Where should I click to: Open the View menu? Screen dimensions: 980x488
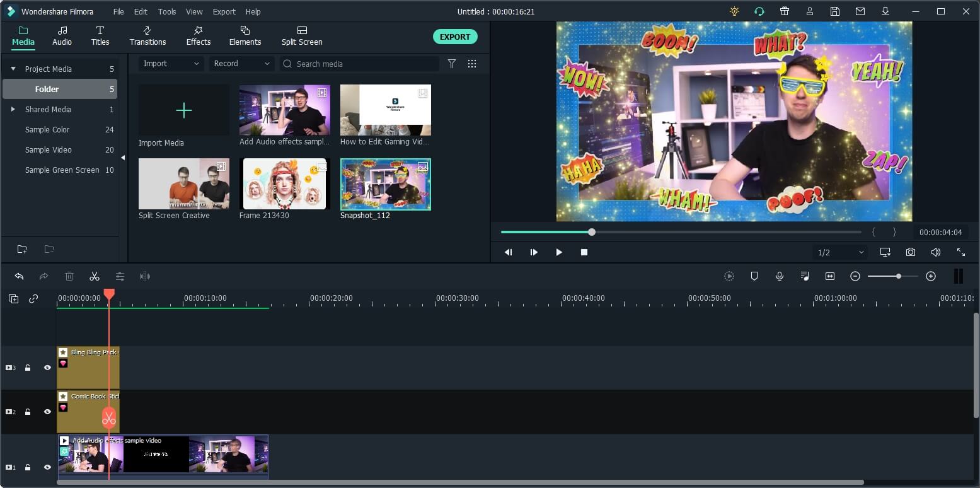click(194, 11)
